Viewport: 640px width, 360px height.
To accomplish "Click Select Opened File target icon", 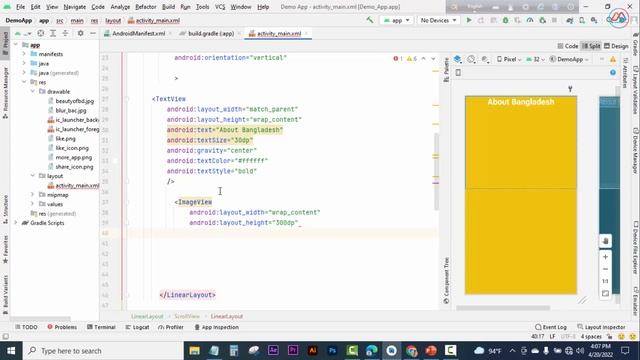I will pos(40,33).
